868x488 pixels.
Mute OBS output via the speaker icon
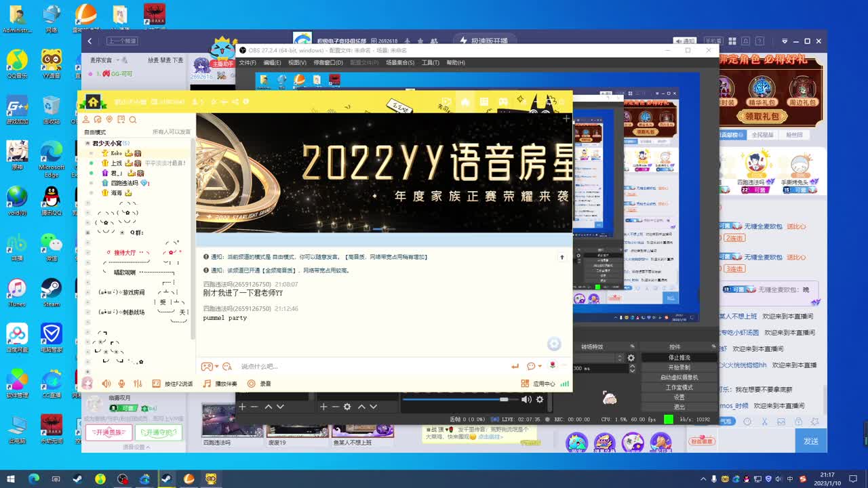[x=527, y=399]
